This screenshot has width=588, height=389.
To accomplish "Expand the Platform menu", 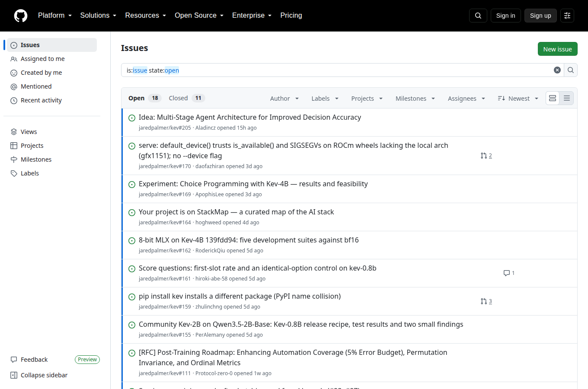I will (x=55, y=16).
